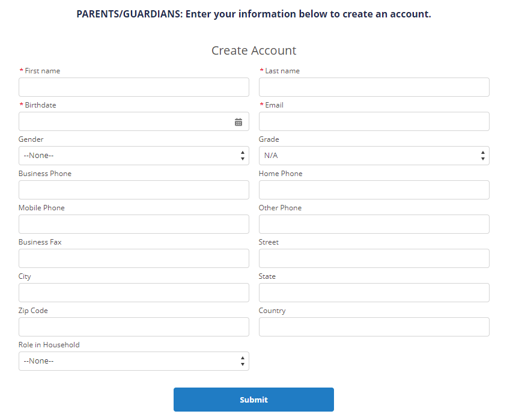Click inside the City field
Image resolution: width=507 pixels, height=420 pixels.
(133, 293)
